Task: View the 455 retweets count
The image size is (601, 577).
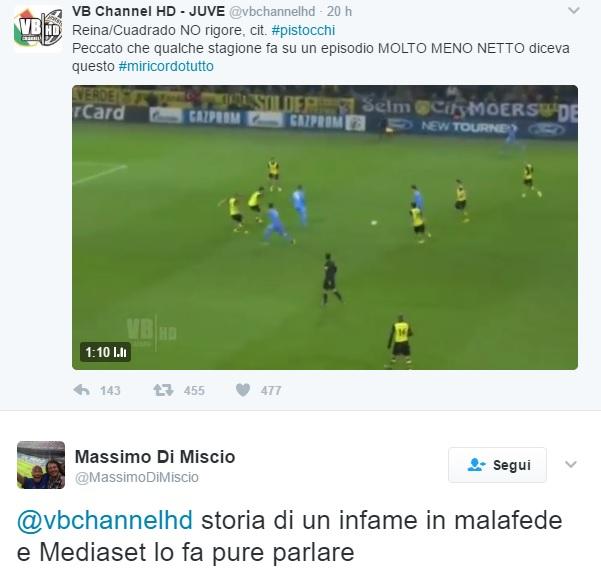Action: (194, 391)
